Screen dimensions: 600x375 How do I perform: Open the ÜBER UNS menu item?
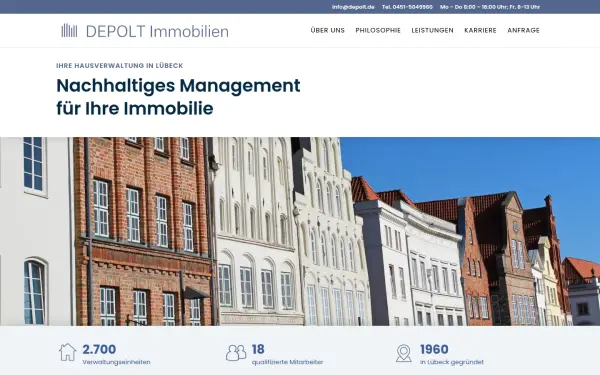pos(328,30)
